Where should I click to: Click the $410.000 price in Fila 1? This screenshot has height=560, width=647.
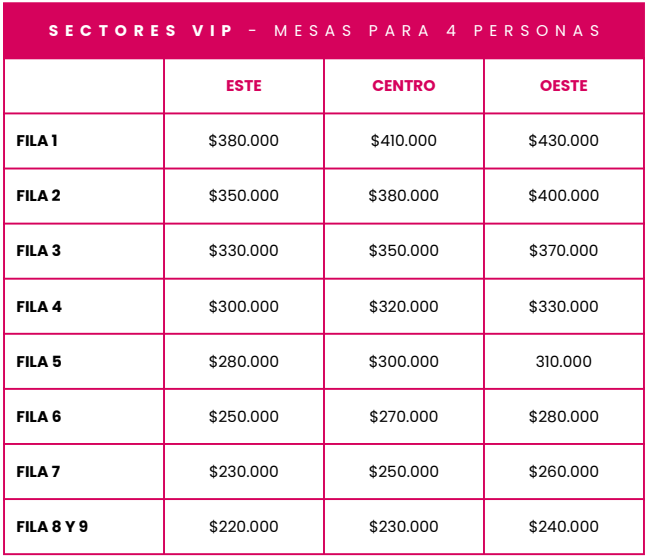403,141
